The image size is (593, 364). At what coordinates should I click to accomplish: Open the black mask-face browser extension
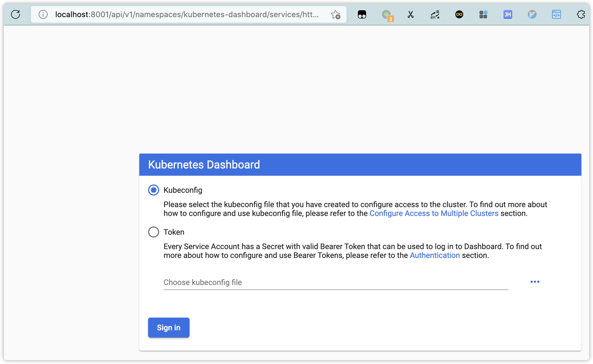362,14
